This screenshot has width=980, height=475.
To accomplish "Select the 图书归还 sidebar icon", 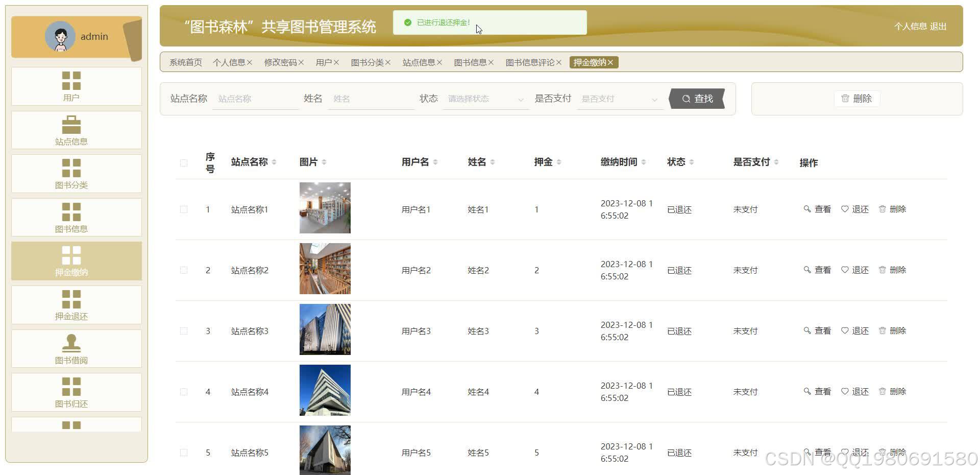I will [x=71, y=392].
